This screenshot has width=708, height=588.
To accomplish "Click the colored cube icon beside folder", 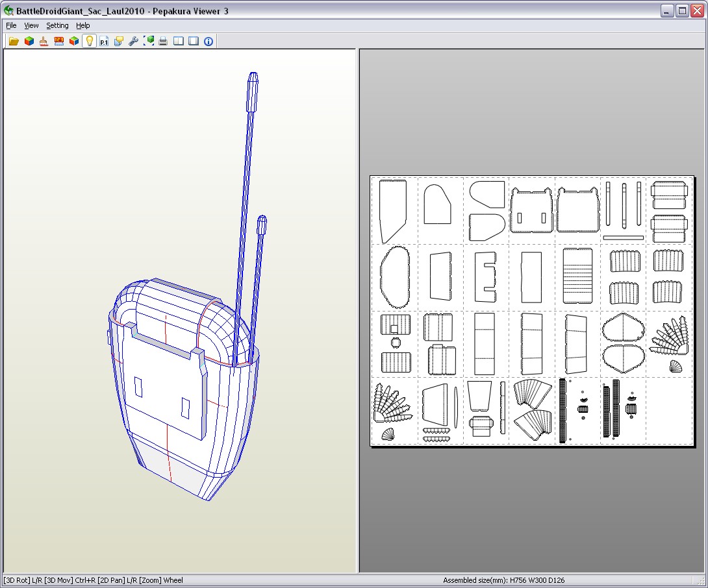I will click(29, 41).
